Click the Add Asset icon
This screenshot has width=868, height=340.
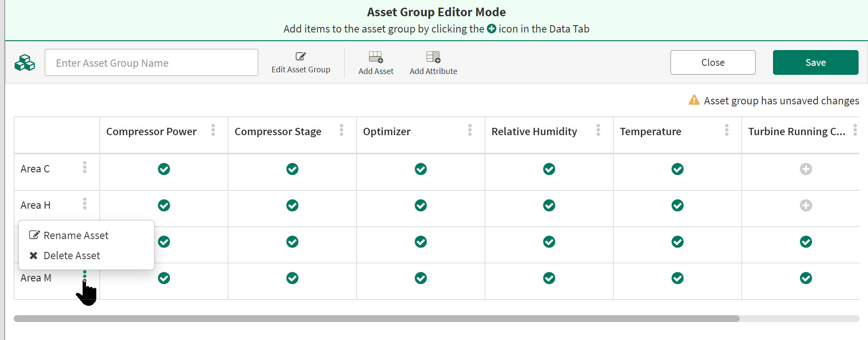click(x=375, y=57)
